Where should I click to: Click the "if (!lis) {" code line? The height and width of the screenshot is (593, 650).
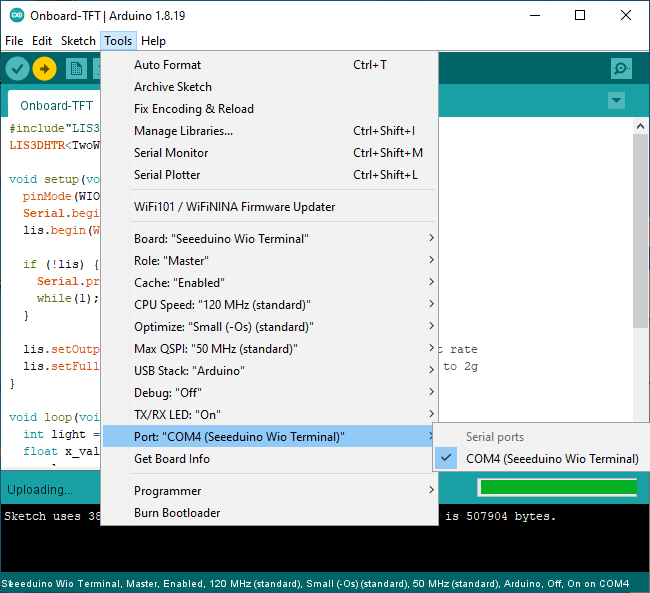61,264
